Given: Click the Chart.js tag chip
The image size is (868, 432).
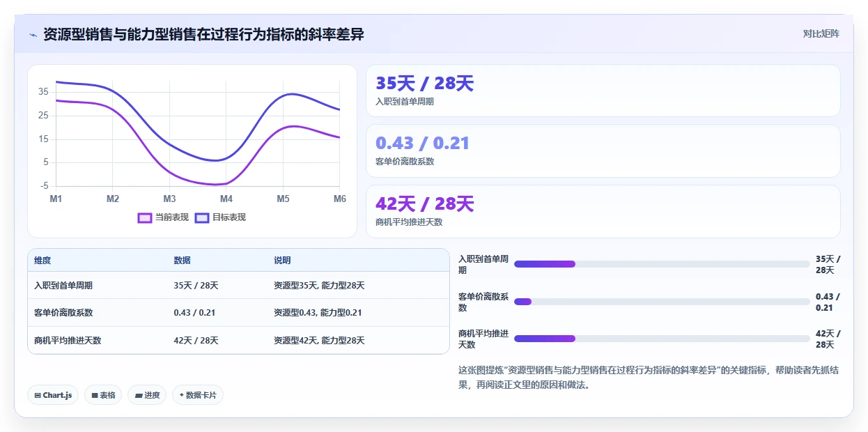Looking at the screenshot, I should pos(54,395).
